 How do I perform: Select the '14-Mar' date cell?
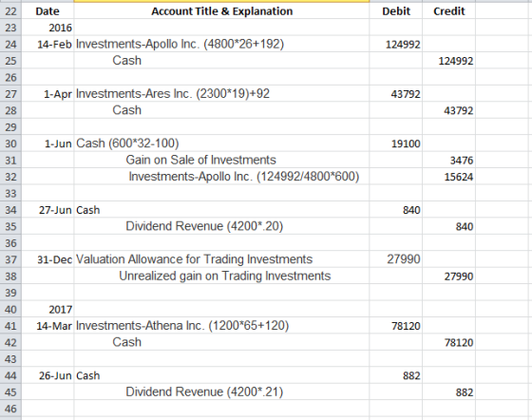[47, 326]
